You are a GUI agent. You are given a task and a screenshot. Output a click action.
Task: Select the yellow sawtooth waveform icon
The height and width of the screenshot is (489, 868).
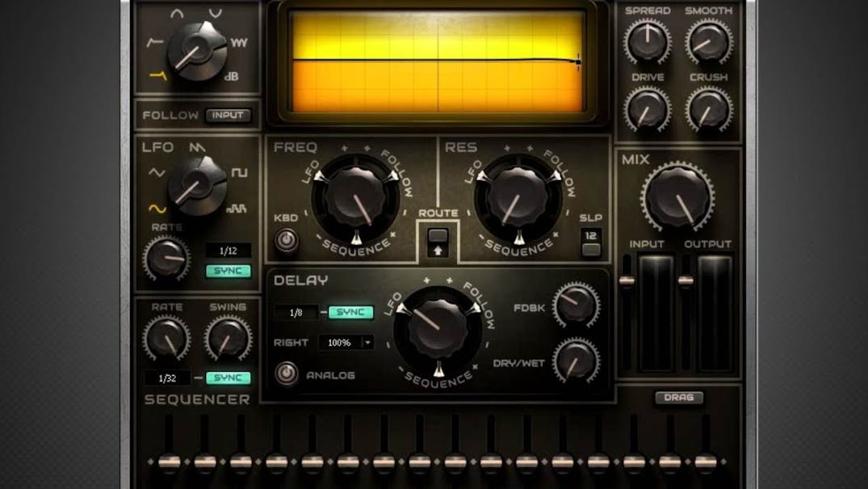[157, 75]
